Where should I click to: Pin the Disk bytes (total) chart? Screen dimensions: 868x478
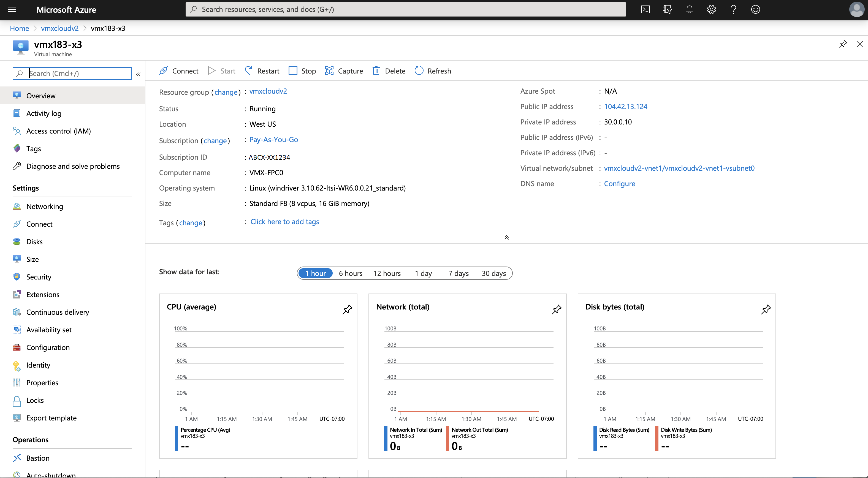(766, 309)
